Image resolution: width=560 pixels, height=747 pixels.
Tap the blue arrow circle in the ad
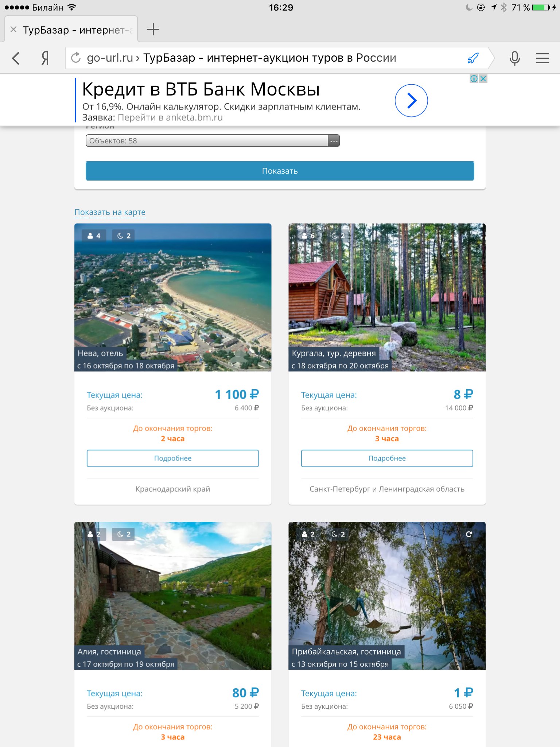click(x=411, y=101)
